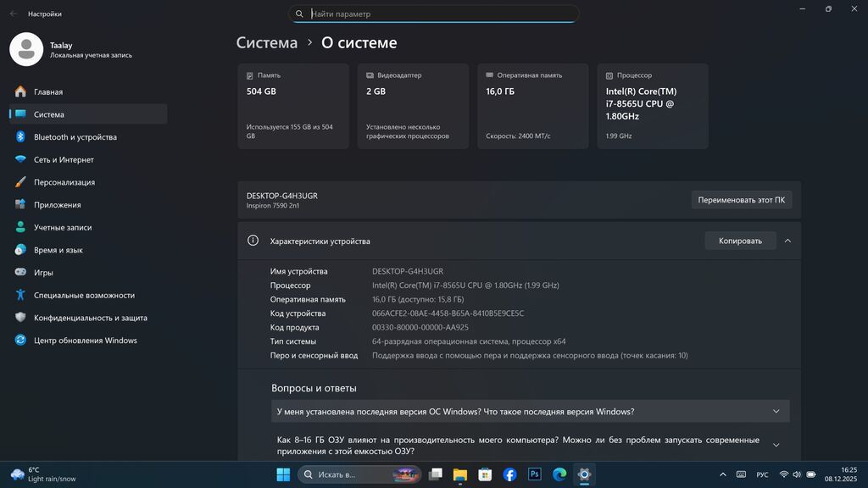Open the Память 504 GB card
This screenshot has width=868, height=488.
[293, 106]
